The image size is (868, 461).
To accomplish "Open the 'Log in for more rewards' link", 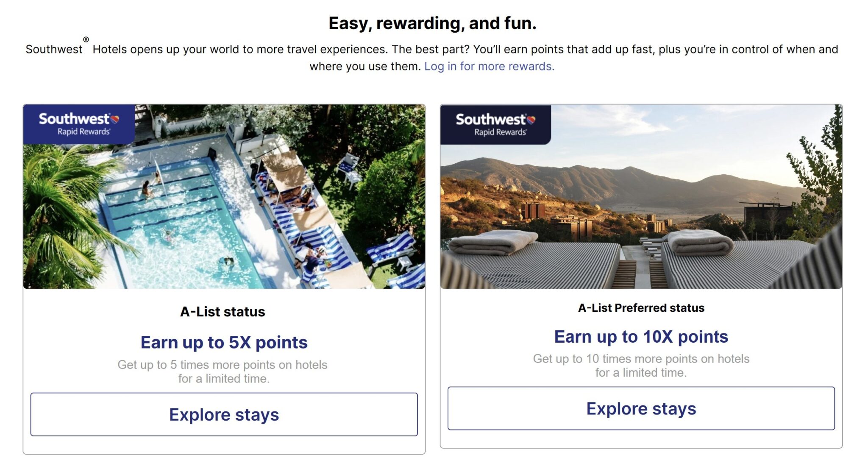I will [489, 66].
